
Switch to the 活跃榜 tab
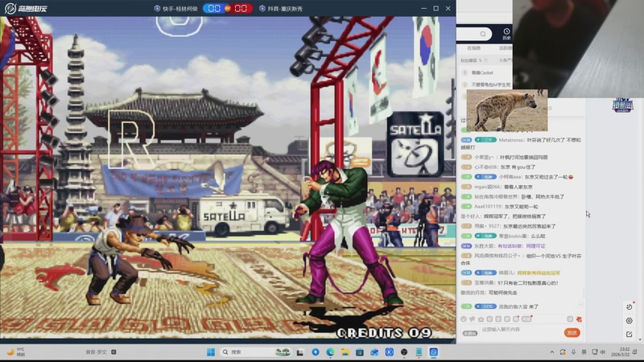(506, 48)
